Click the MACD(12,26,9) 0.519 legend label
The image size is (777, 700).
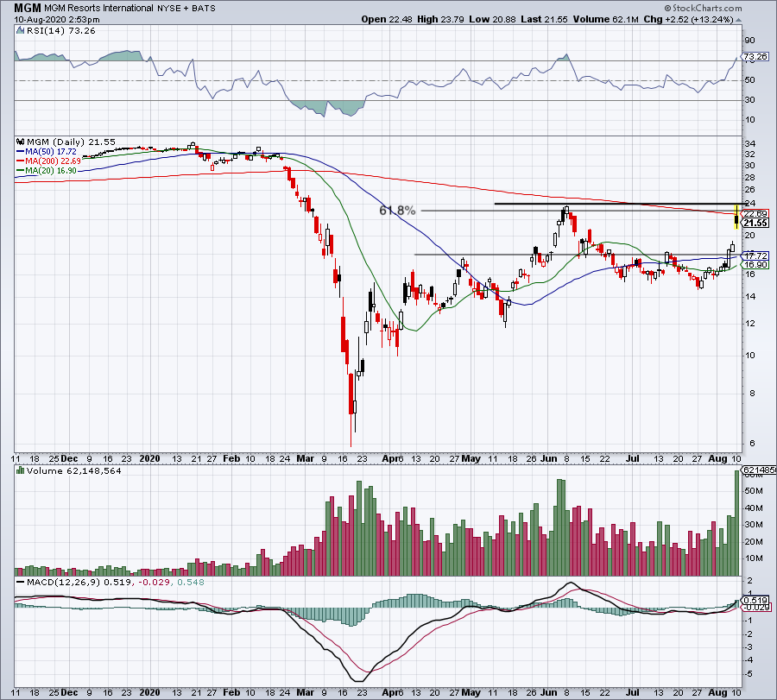(79, 582)
